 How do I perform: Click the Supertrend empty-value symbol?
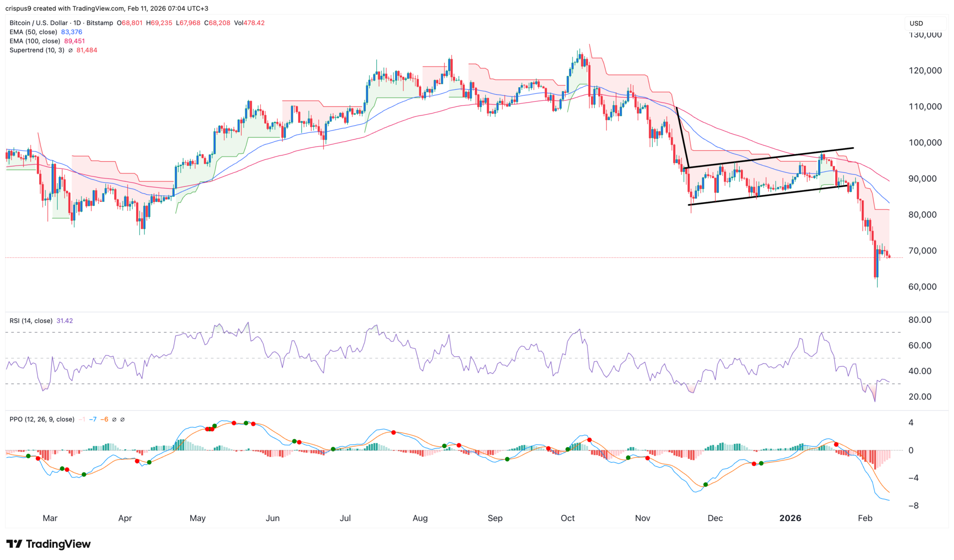pos(70,50)
